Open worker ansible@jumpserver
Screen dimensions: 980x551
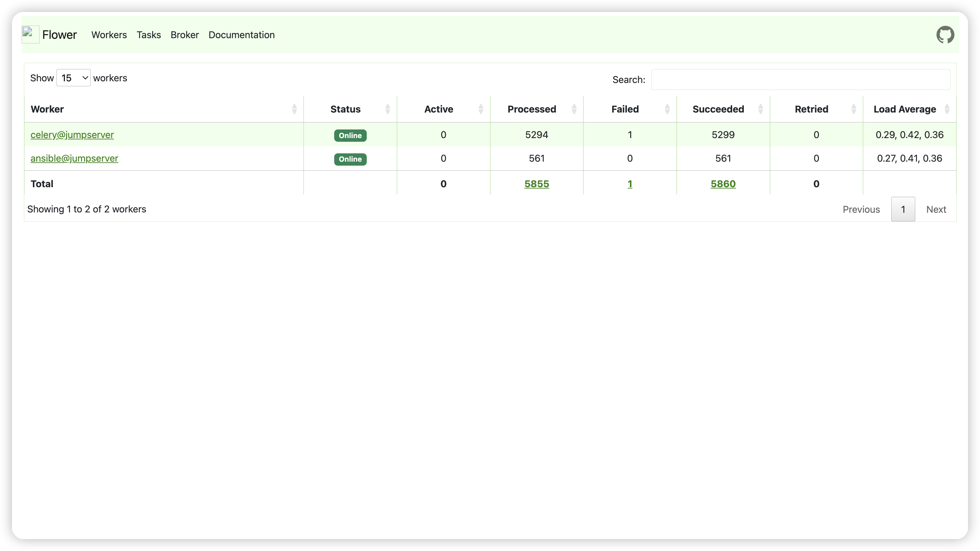pos(74,158)
